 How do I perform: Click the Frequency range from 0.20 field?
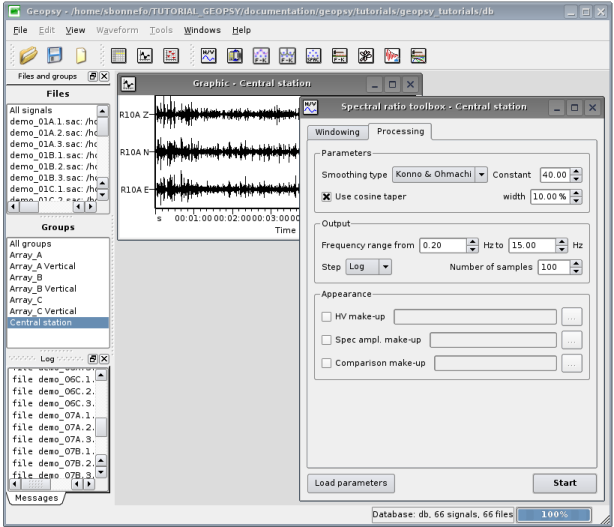pos(443,245)
